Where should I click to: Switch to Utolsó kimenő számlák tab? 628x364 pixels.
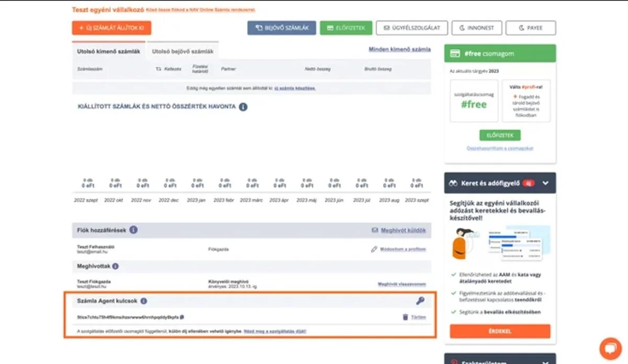click(x=108, y=51)
